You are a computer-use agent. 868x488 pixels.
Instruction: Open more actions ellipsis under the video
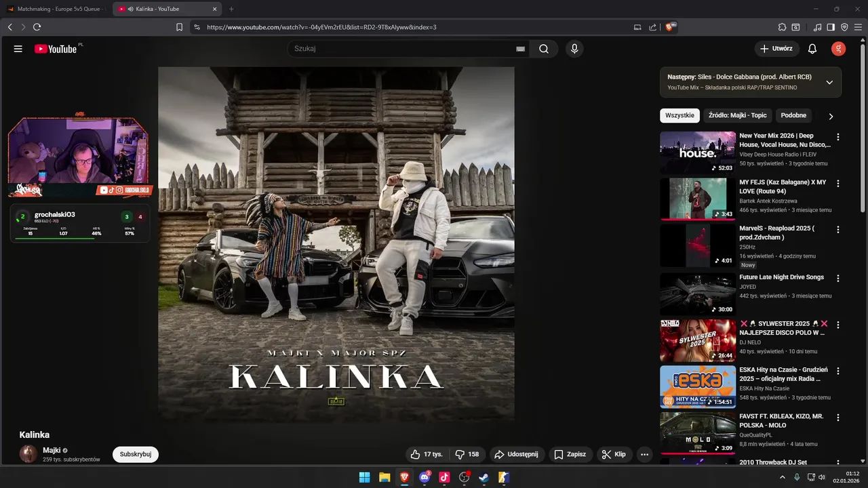pos(644,454)
